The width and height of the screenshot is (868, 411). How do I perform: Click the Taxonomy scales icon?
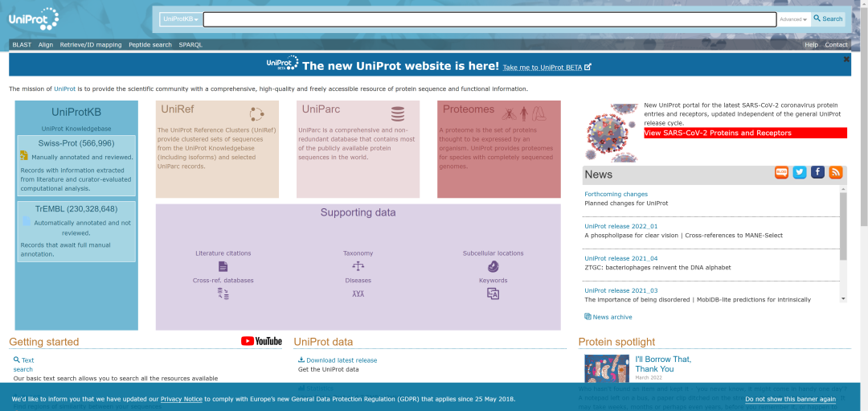pos(358,266)
